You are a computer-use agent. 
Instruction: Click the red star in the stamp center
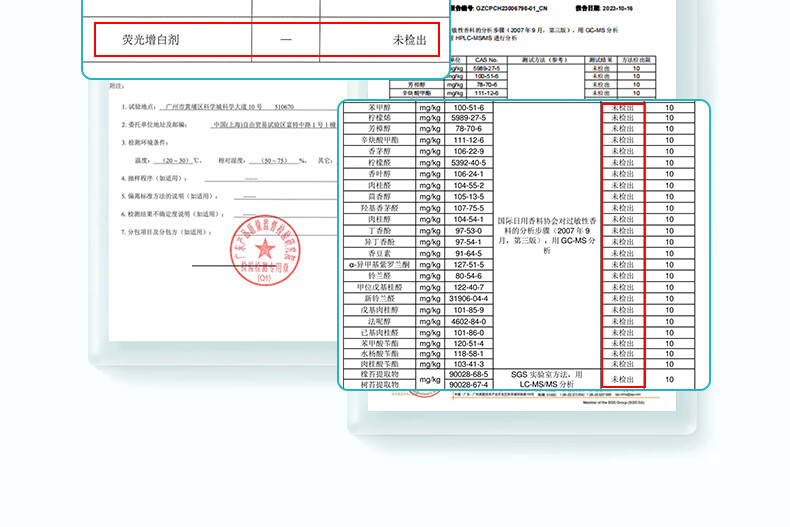265,249
